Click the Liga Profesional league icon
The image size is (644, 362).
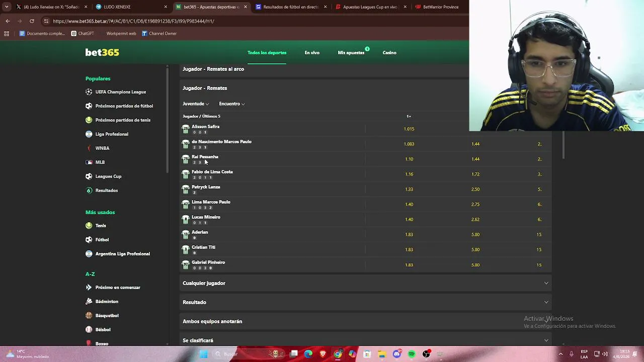pos(89,134)
